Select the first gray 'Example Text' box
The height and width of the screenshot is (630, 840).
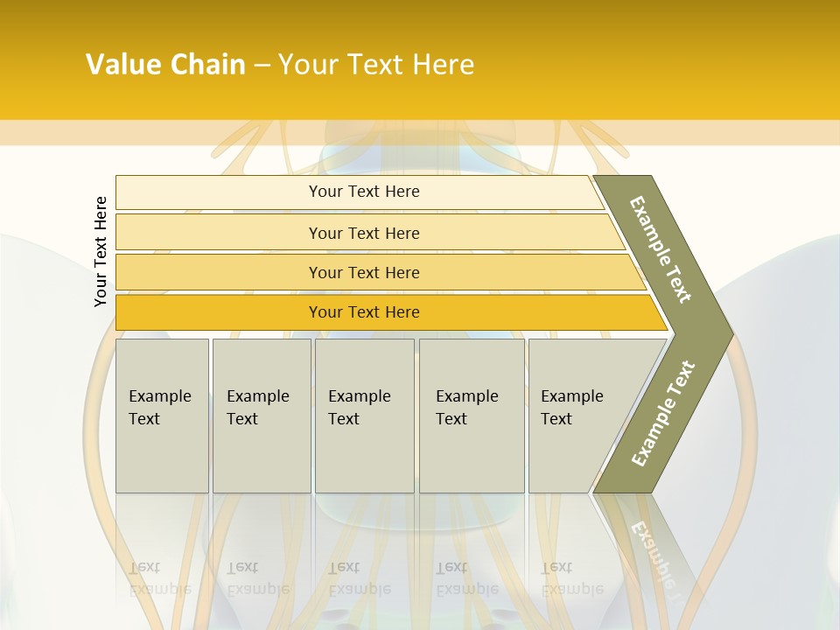point(162,416)
